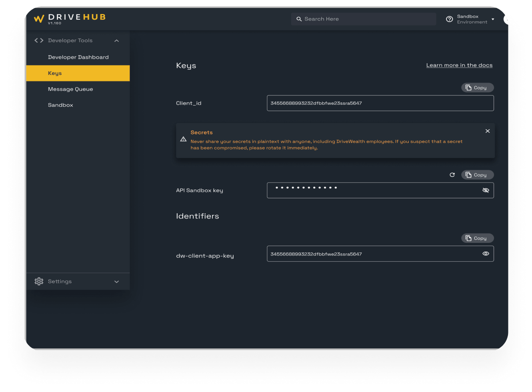Click the Settings gear icon

39,282
